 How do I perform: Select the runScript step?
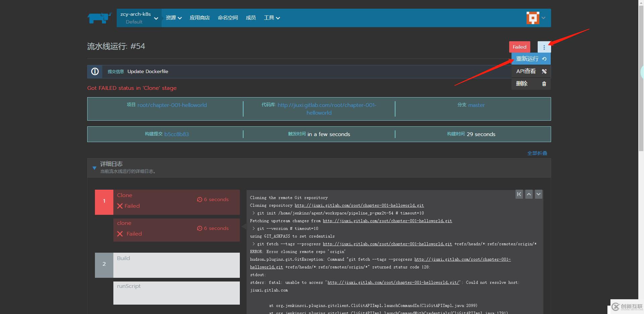pyautogui.click(x=176, y=293)
